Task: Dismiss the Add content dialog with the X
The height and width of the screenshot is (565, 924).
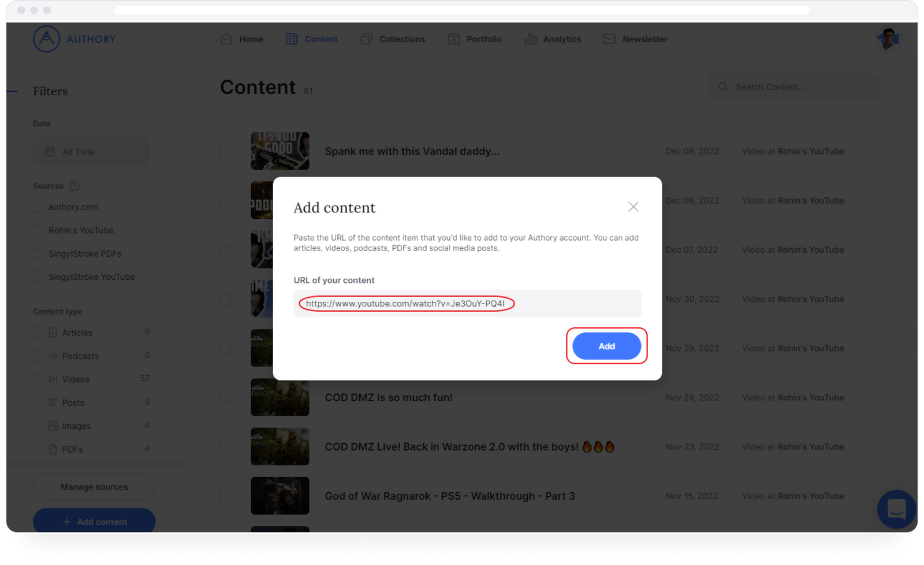Action: [x=633, y=207]
